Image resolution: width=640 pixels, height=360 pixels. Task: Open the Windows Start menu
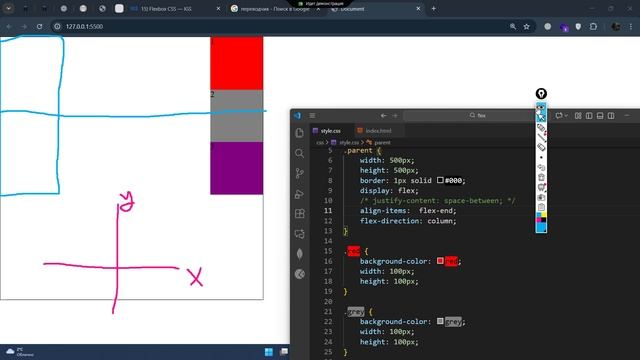pyautogui.click(x=269, y=352)
